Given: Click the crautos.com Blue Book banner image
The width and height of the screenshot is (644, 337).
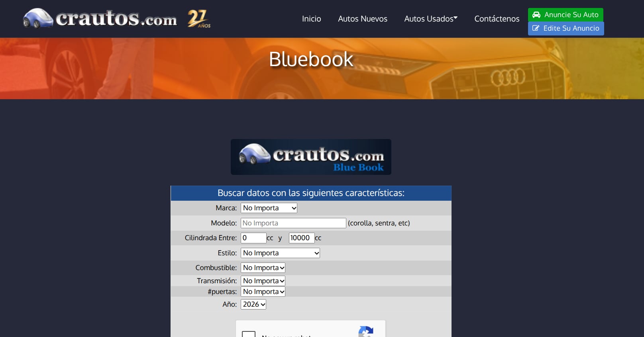Looking at the screenshot, I should (x=311, y=157).
